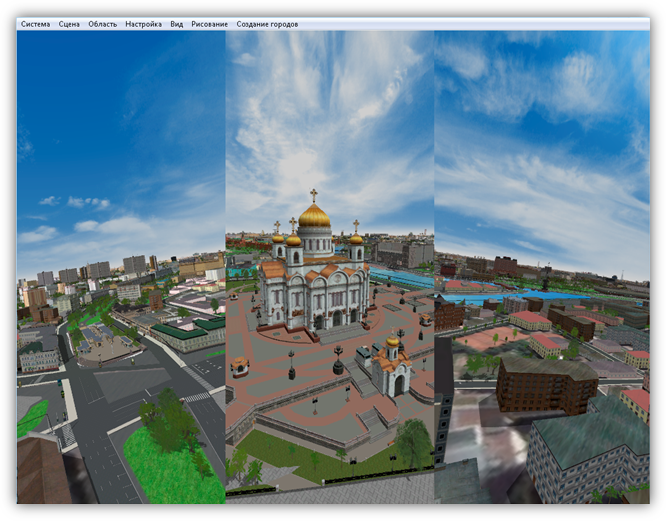Select the brown multi-story building on right
Viewport: 666px width, 521px height.
click(545, 383)
